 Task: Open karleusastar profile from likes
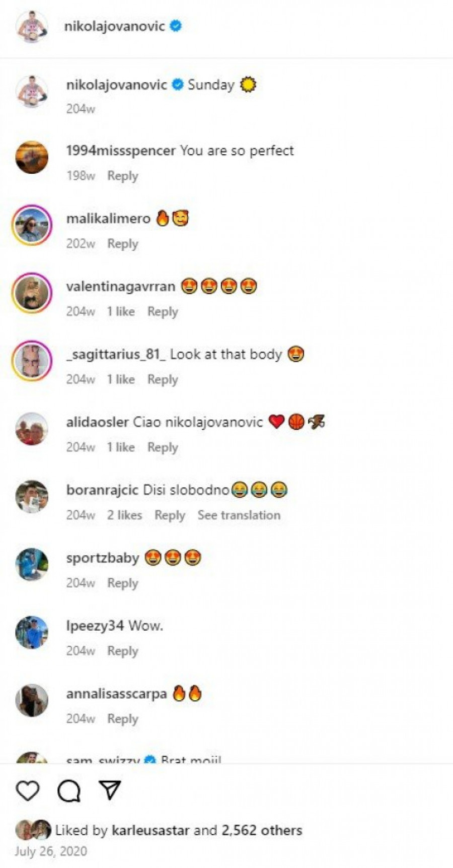click(150, 830)
